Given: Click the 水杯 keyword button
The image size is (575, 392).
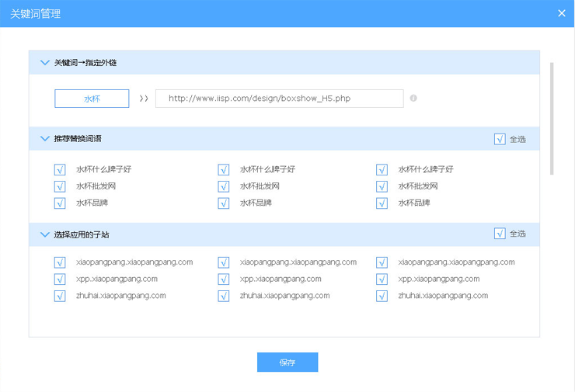Looking at the screenshot, I should [x=92, y=99].
